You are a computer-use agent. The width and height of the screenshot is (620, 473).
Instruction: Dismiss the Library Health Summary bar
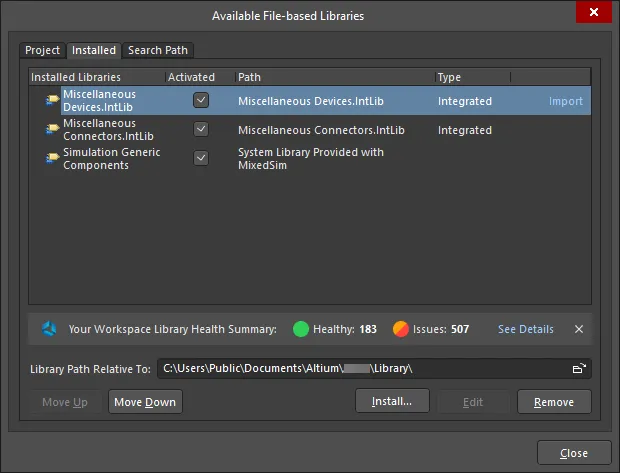(579, 329)
